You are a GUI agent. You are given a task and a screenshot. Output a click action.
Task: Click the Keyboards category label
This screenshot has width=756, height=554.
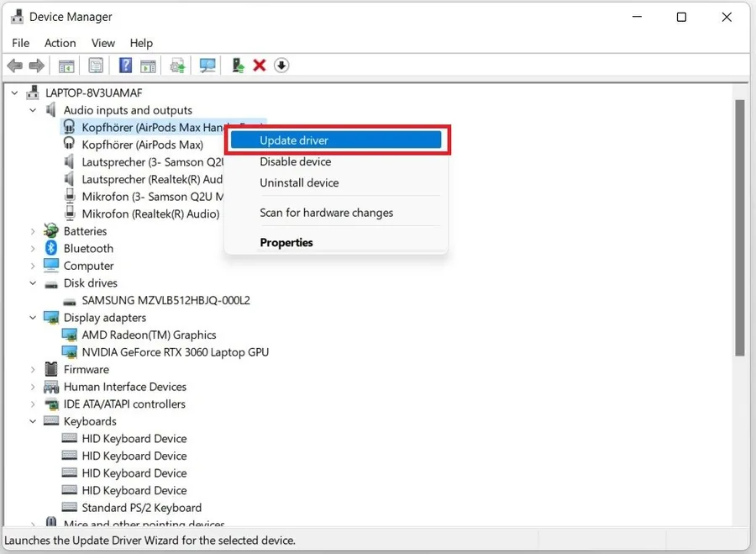tap(90, 421)
